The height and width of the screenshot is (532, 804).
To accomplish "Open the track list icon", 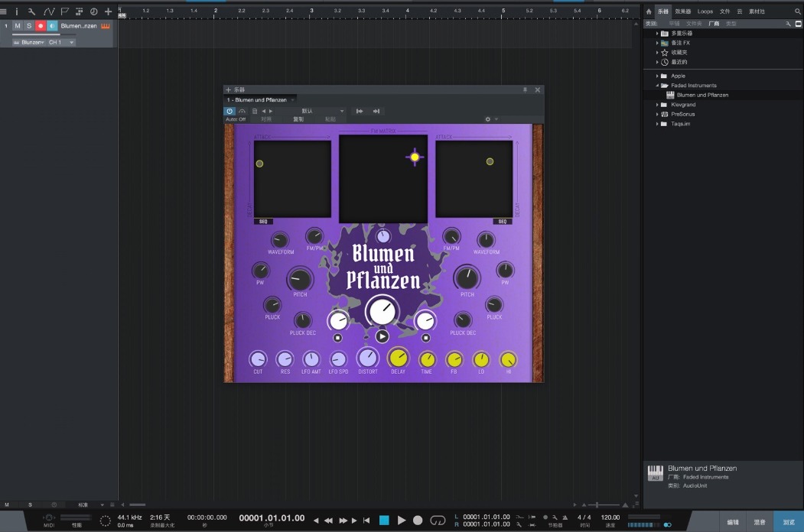I will pyautogui.click(x=79, y=11).
